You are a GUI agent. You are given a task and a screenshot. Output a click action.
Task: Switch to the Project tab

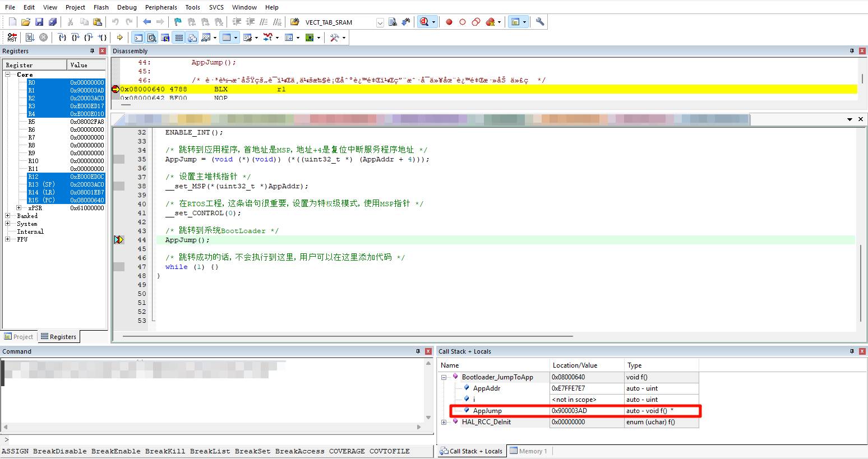pos(19,337)
